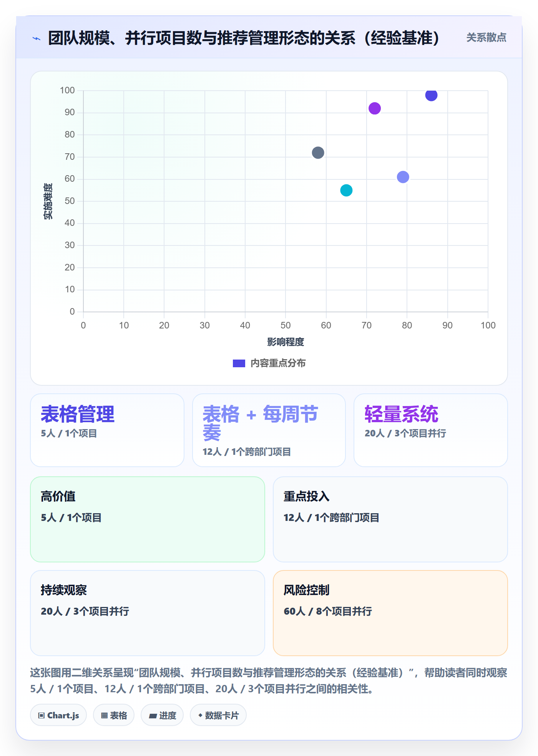Click the 5人 / 1个项目 text under 表格管理
Screen dimensions: 538x756
(x=69, y=433)
